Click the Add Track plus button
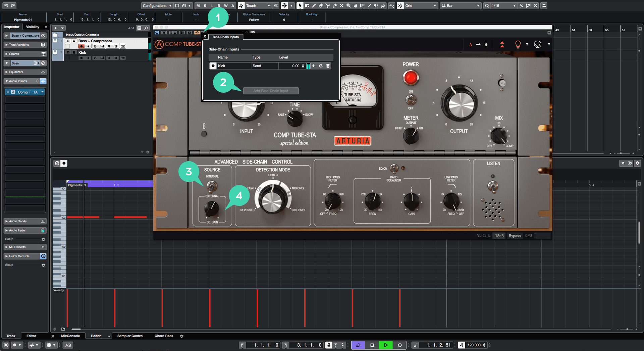The image size is (644, 351). coord(55,28)
